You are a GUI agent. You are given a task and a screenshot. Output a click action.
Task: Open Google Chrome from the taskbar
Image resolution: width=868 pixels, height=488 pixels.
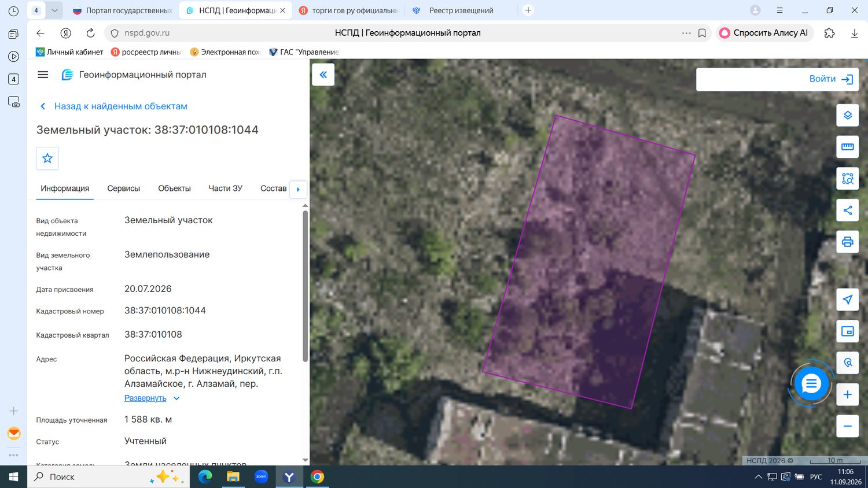(317, 477)
